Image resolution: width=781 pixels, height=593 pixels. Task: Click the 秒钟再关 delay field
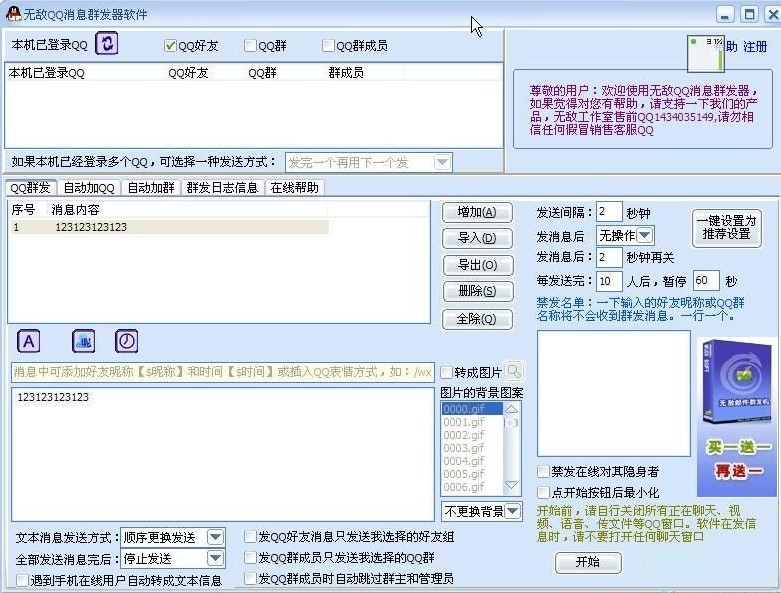609,257
